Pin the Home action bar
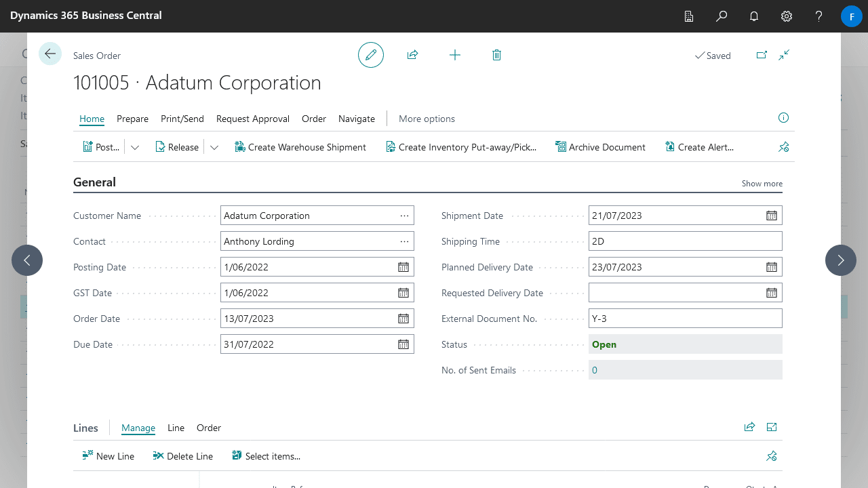The height and width of the screenshot is (488, 868). (783, 146)
